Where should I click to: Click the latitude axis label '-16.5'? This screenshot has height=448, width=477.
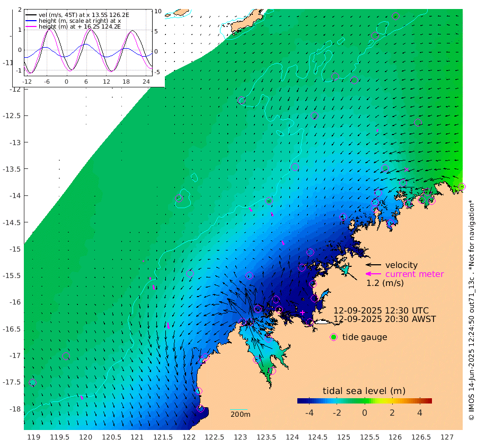11,329
